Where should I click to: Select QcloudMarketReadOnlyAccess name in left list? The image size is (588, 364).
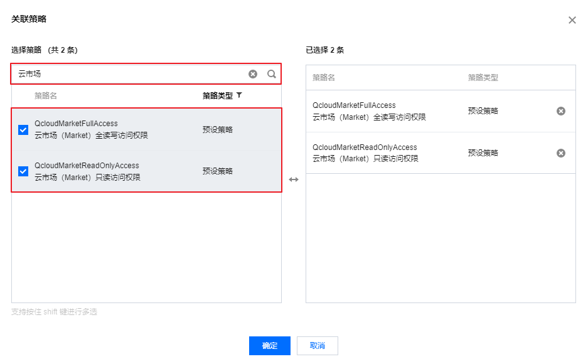click(x=87, y=165)
